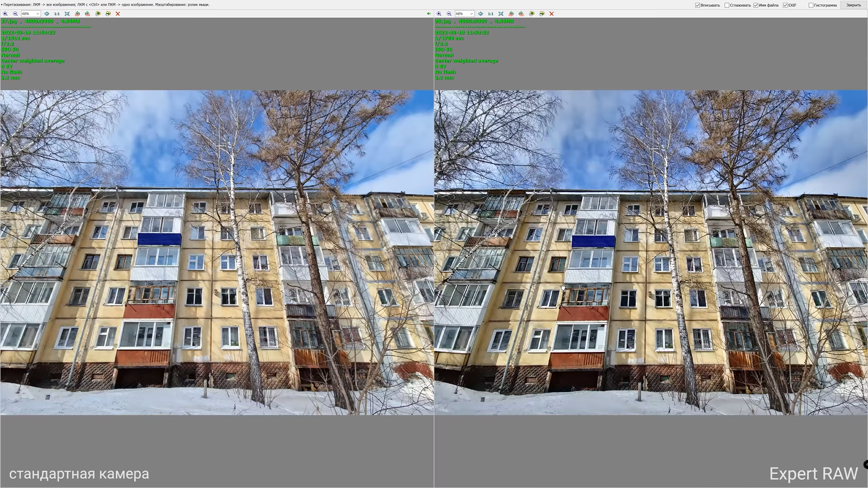The image size is (868, 488).
Task: Click zoom out icon in right panel toolbar
Action: click(449, 14)
